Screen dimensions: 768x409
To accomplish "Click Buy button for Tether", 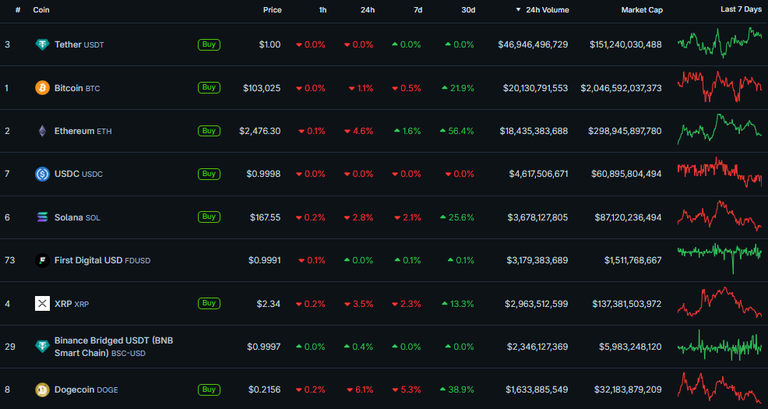I will coord(209,45).
